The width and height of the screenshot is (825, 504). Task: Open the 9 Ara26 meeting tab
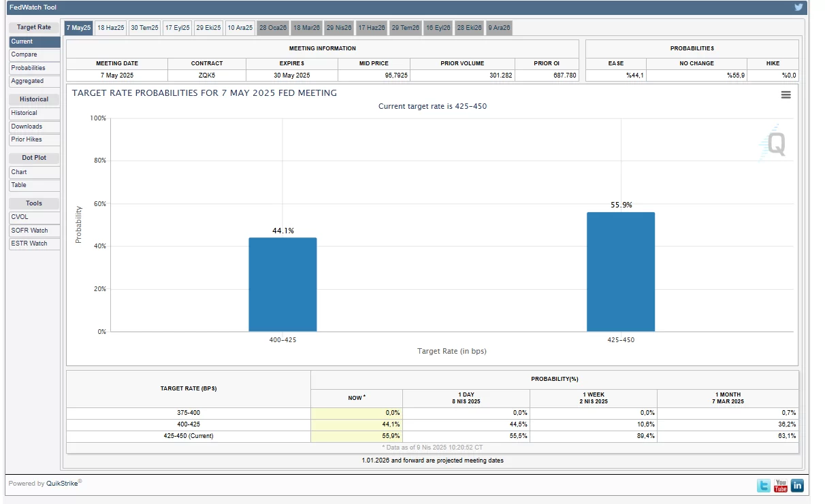click(x=499, y=28)
